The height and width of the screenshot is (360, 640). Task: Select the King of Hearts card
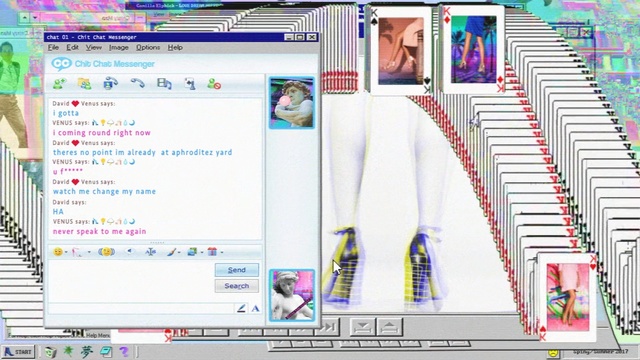coord(568,297)
